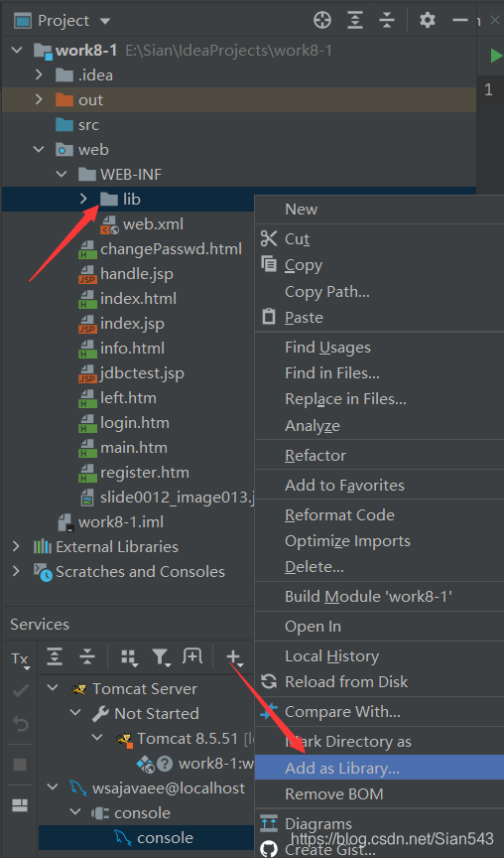
Task: Expand the .idea folder
Action: (x=39, y=74)
